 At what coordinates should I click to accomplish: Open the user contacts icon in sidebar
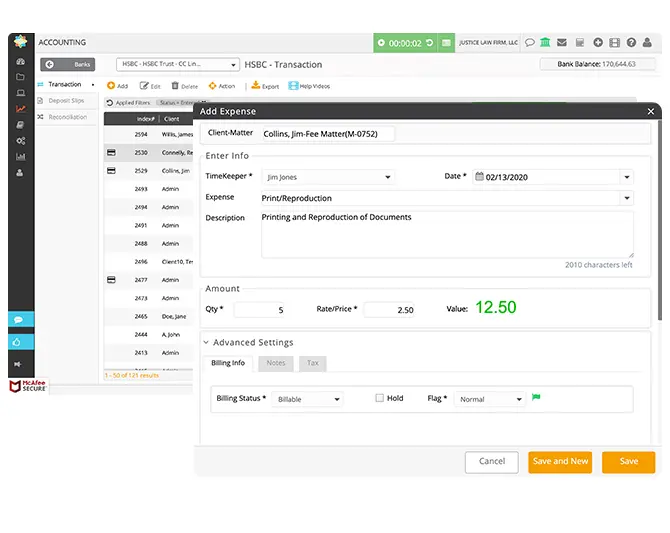(20, 173)
